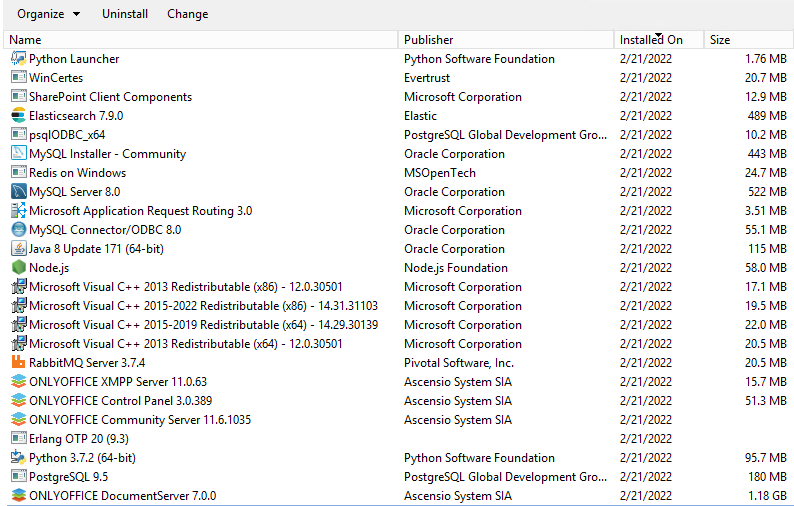Click the MSOpenTech publisher cell
Screen dimensions: 794x506
point(440,173)
